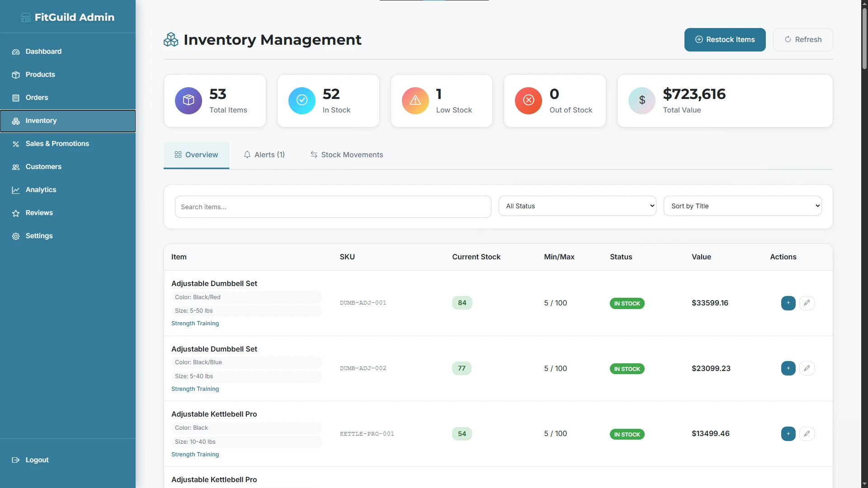Click the Refresh button
The image size is (868, 488).
(x=803, y=40)
